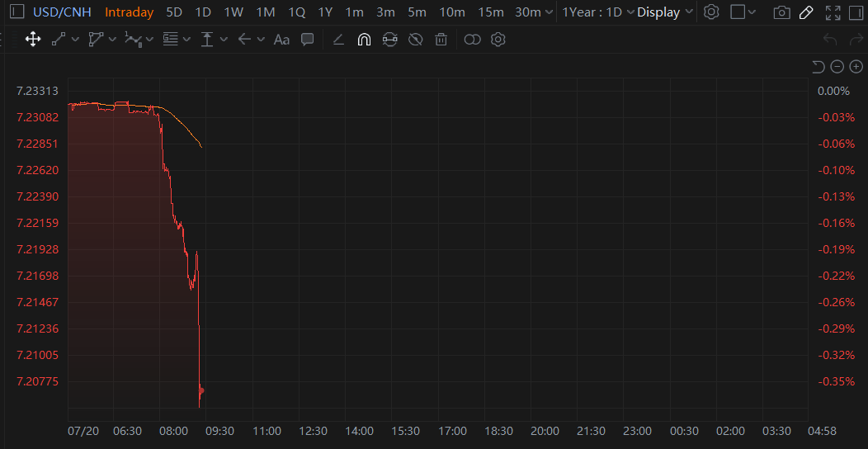Select the magnet snap drawing tool
This screenshot has height=449, width=868.
coord(364,40)
